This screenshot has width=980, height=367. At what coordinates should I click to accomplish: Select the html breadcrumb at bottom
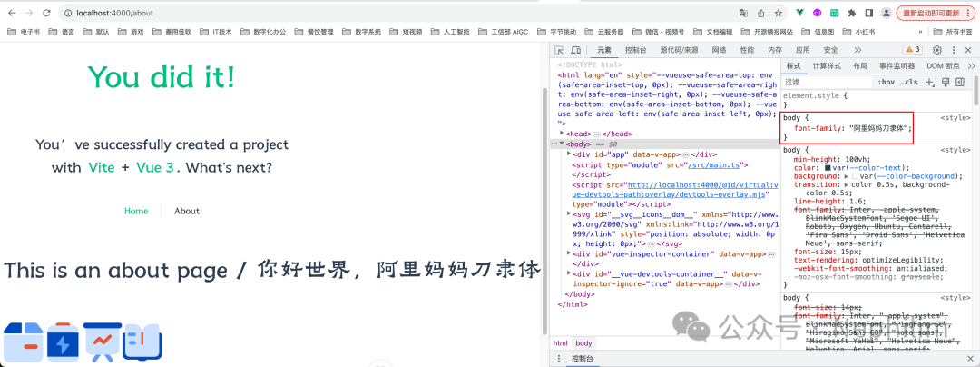561,343
